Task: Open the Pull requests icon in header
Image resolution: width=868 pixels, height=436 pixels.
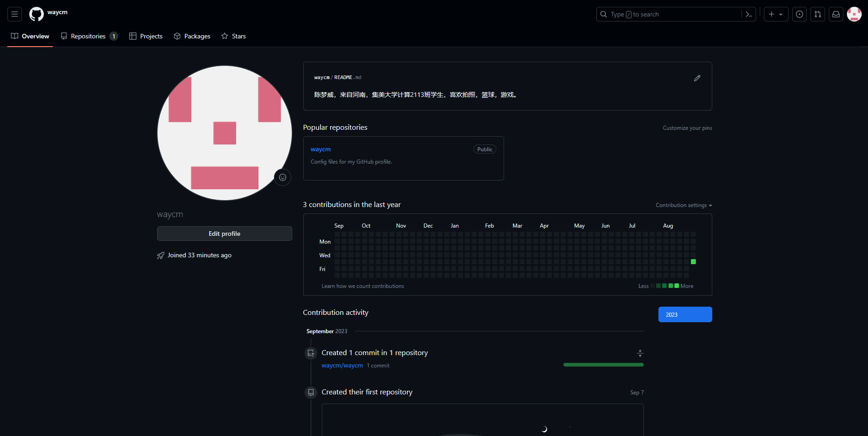Action: tap(818, 14)
